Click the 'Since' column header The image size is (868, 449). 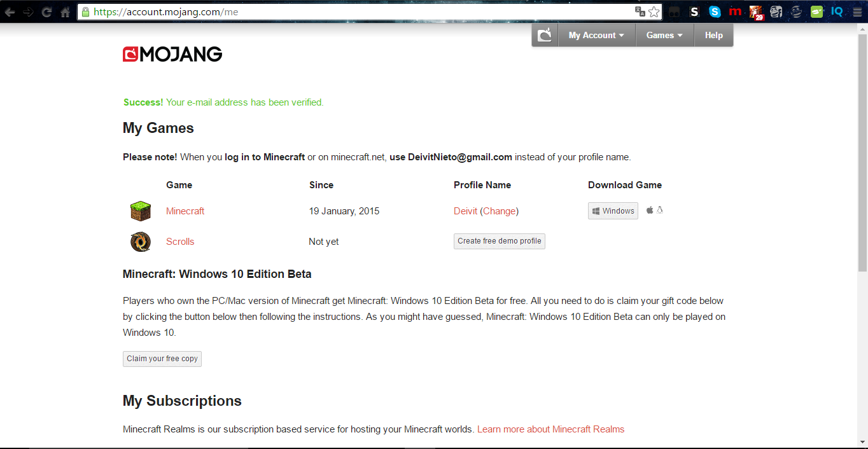[x=321, y=185]
